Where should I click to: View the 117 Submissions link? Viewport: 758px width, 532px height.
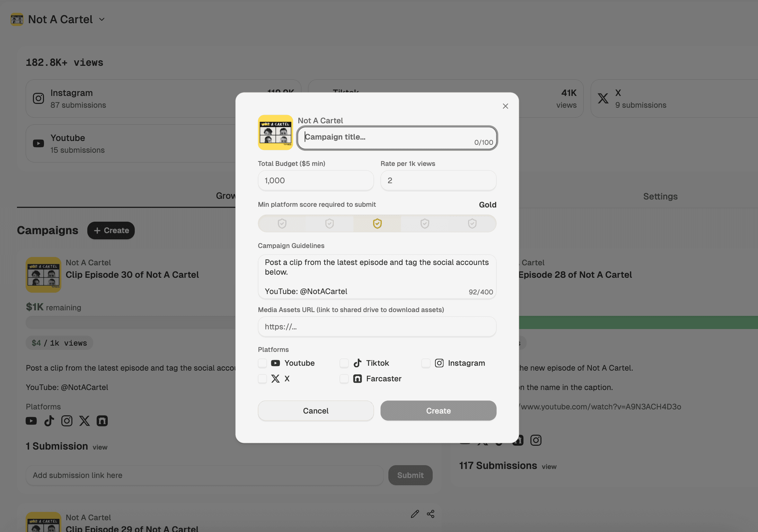[549, 467]
